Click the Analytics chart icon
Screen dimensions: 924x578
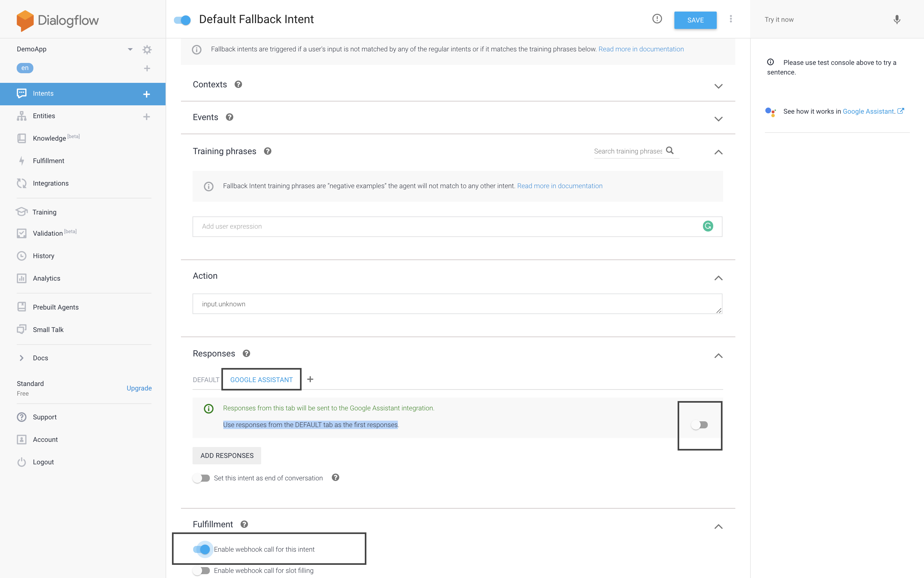pyautogui.click(x=22, y=278)
